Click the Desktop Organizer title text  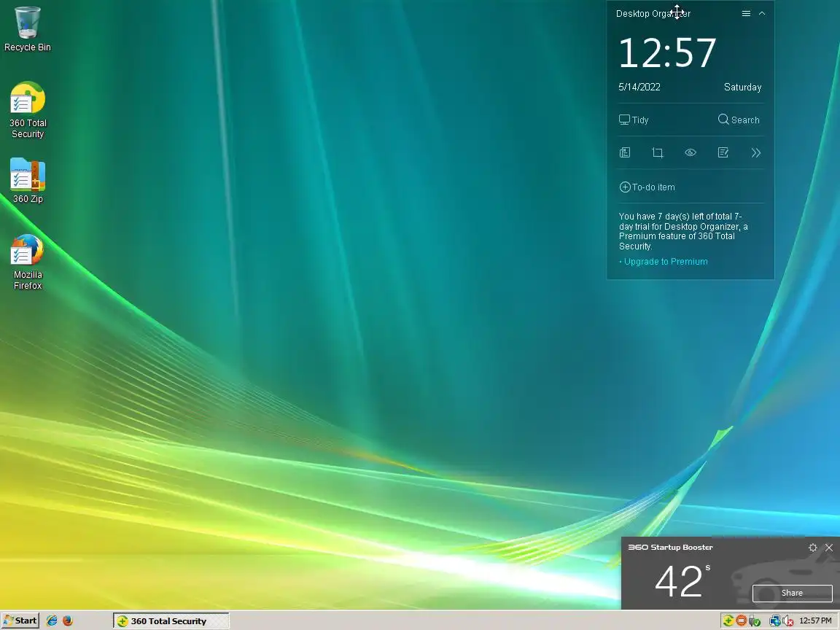[653, 13]
